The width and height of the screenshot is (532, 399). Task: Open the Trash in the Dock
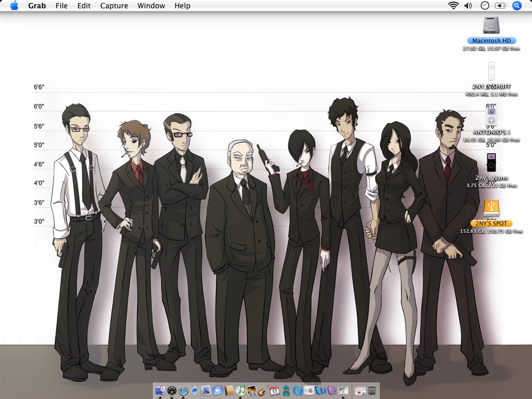coord(372,391)
